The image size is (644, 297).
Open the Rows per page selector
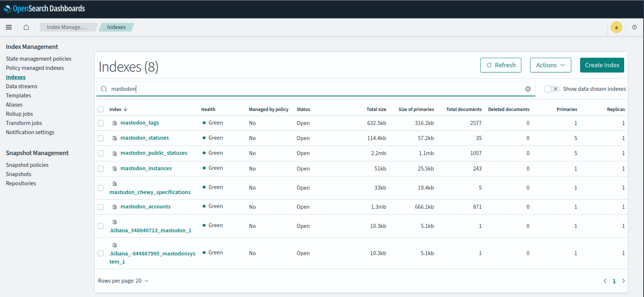(123, 281)
